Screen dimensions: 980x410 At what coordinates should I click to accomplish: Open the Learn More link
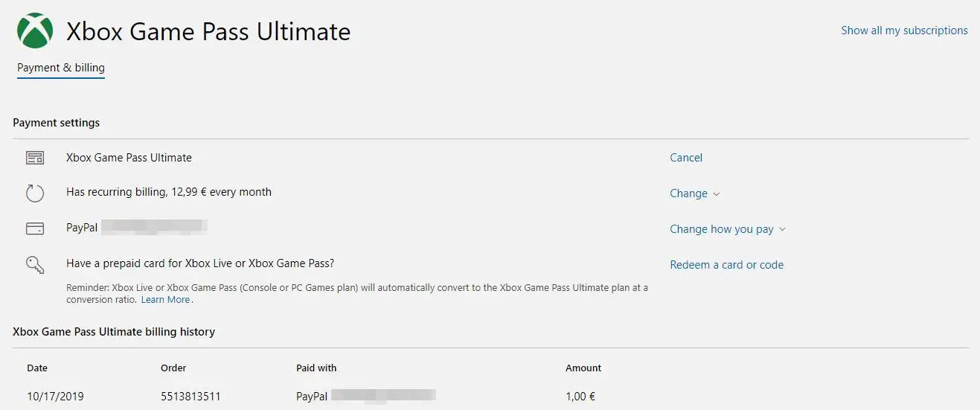(165, 300)
